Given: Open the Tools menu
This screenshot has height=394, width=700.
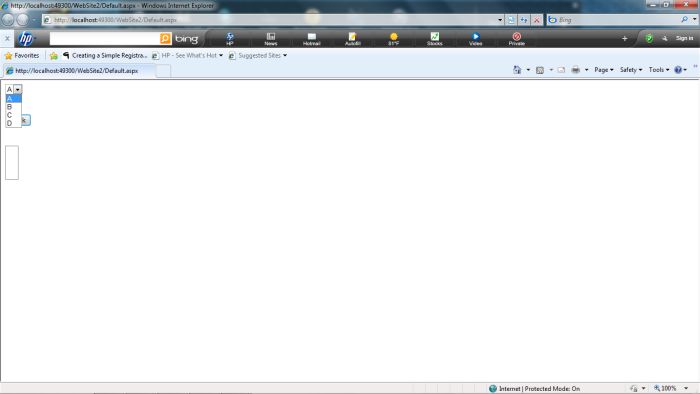Looking at the screenshot, I should 658,70.
